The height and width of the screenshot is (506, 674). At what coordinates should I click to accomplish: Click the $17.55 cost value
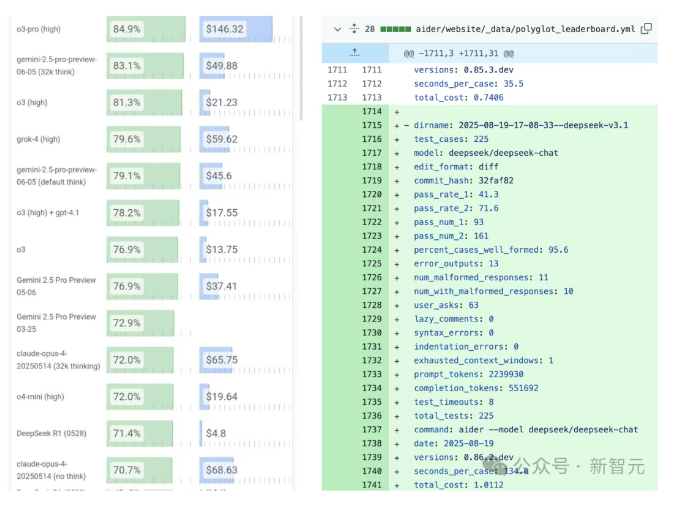(x=221, y=213)
